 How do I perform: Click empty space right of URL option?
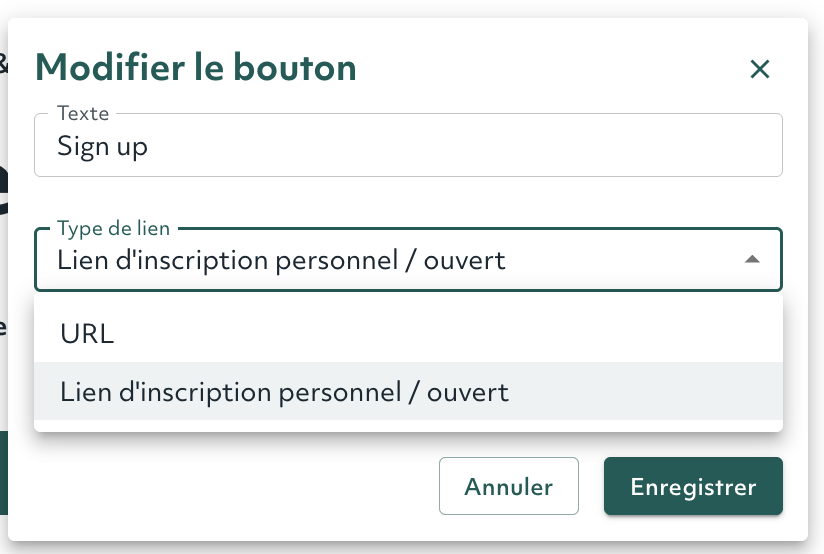coord(447,333)
